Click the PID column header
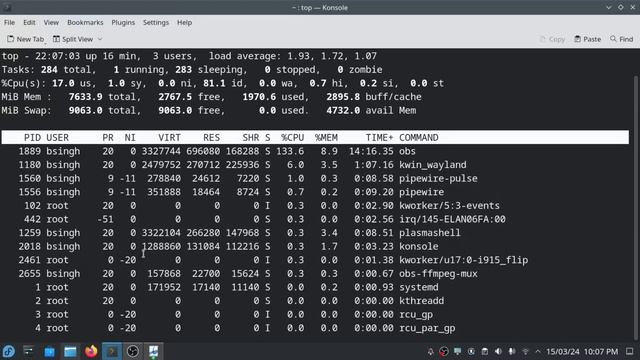The image size is (640, 360). [x=32, y=138]
